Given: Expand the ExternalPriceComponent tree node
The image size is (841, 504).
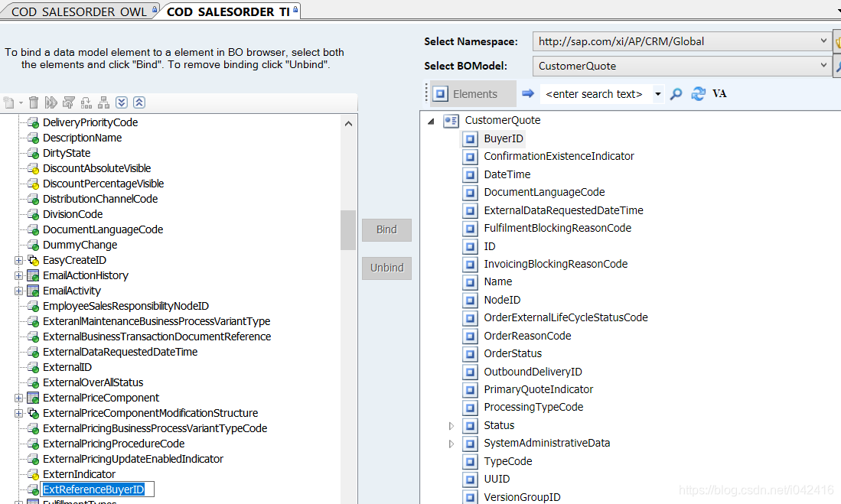Looking at the screenshot, I should click(19, 398).
